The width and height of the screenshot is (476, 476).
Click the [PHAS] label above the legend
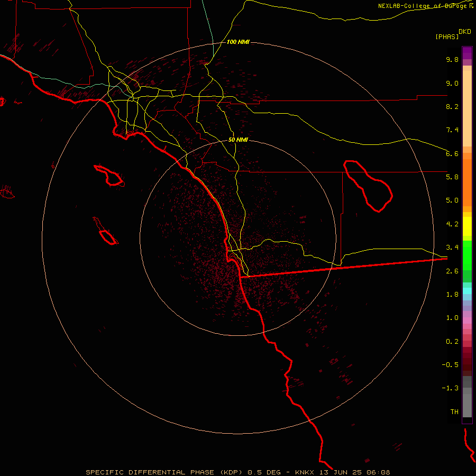pyautogui.click(x=447, y=36)
